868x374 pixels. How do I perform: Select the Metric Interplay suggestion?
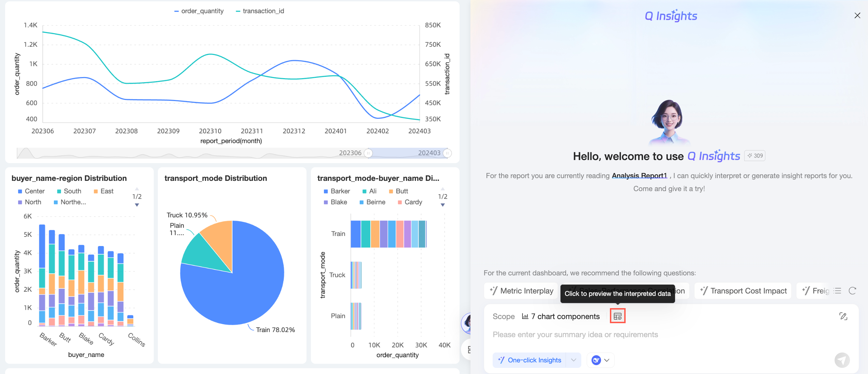pyautogui.click(x=521, y=291)
